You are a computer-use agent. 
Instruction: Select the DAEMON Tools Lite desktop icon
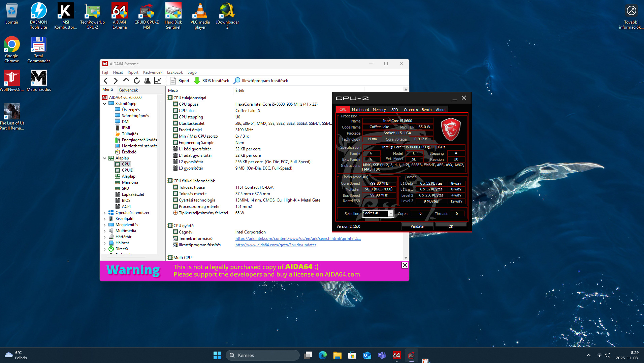point(38,16)
